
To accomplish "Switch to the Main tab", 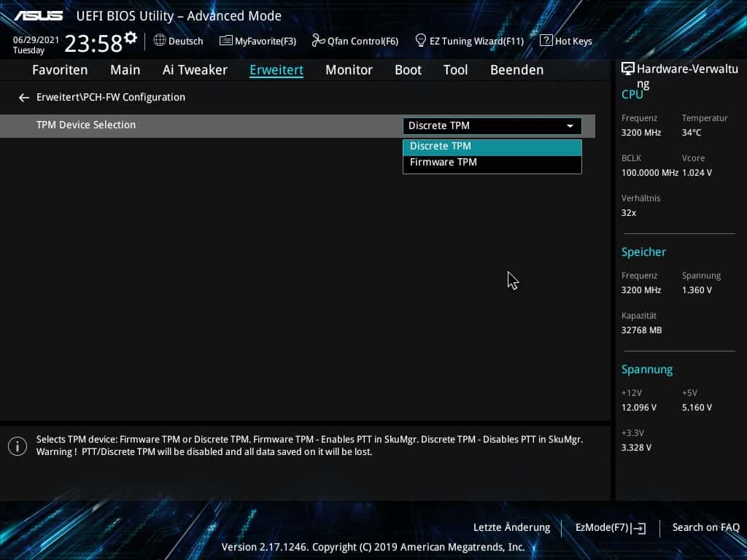I will [x=125, y=70].
